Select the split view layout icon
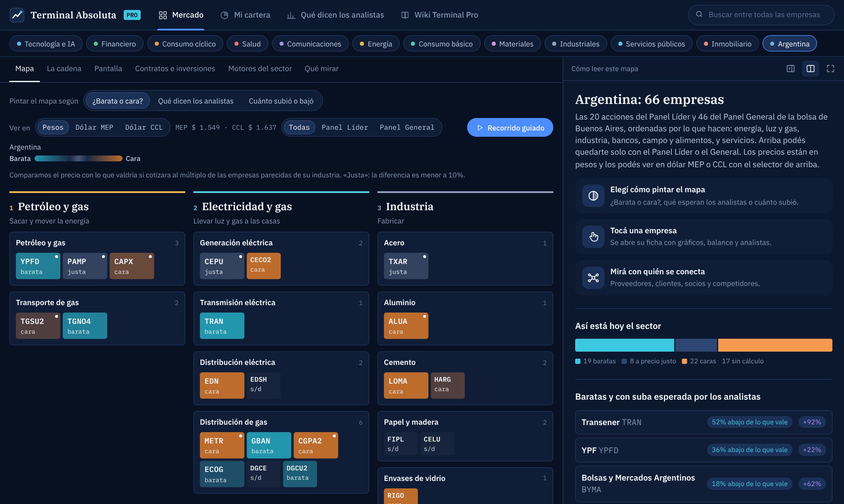This screenshot has height=504, width=844. coord(810,69)
